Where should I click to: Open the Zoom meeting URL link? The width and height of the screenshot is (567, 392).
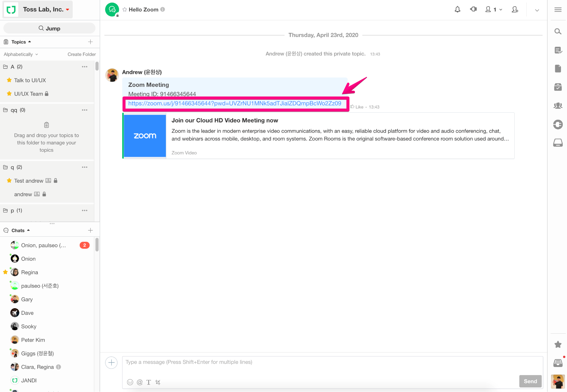[x=234, y=103]
